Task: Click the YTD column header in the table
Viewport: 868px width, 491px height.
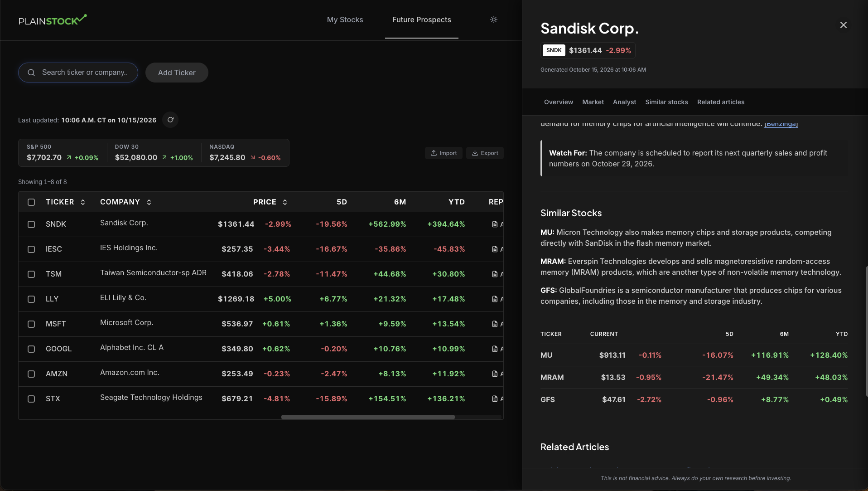Action: tap(457, 202)
